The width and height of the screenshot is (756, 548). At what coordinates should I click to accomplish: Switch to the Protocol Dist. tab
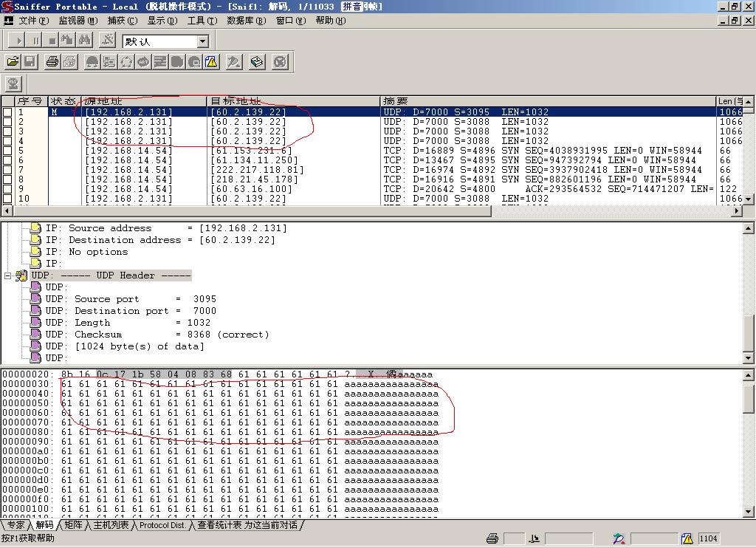pyautogui.click(x=162, y=525)
